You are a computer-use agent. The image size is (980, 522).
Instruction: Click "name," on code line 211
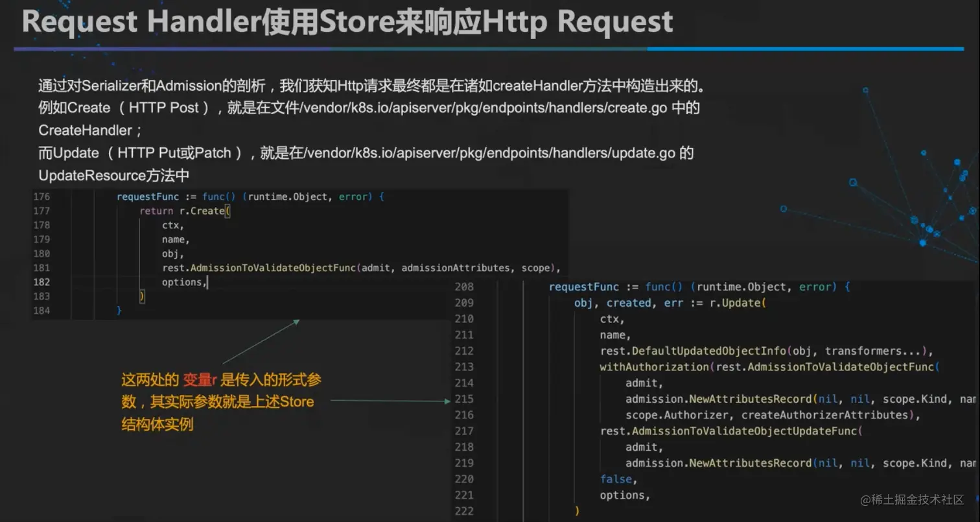click(x=616, y=335)
